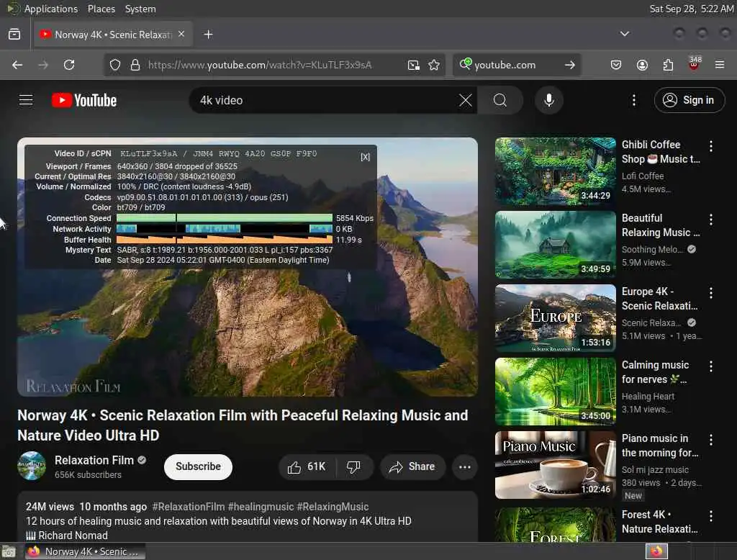
Task: Open Relaxation Film channel avatar
Action: 32,466
